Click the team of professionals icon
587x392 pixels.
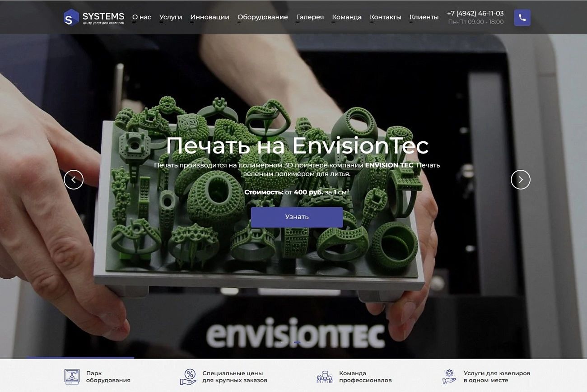325,377
